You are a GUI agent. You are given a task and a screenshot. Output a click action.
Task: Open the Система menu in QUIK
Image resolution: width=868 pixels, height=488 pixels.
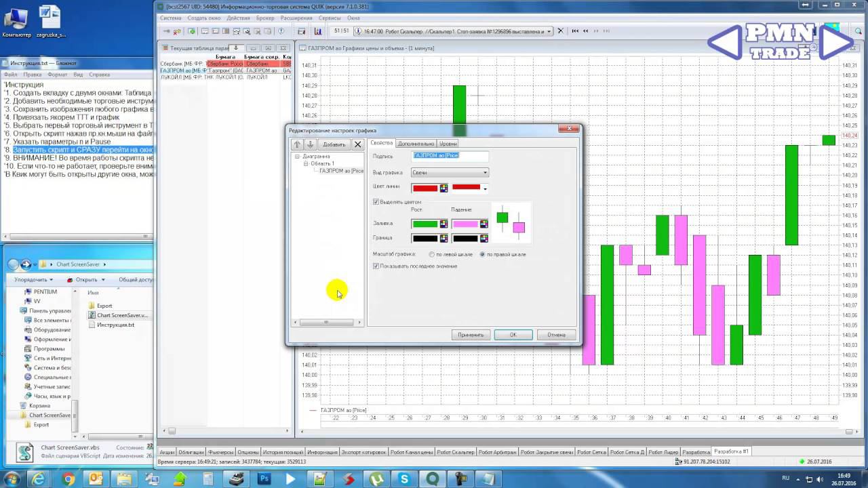coord(170,18)
